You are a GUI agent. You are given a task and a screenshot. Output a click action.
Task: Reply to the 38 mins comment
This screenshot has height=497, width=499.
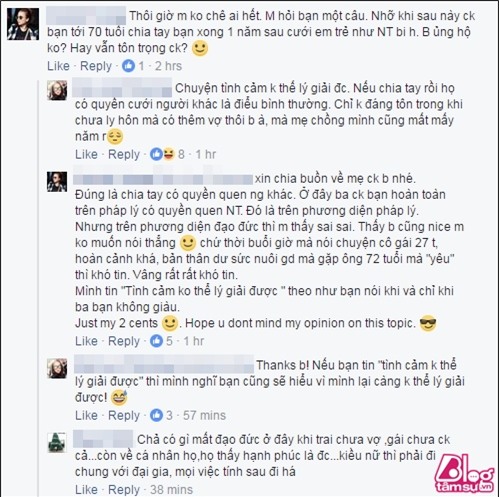coord(124,490)
